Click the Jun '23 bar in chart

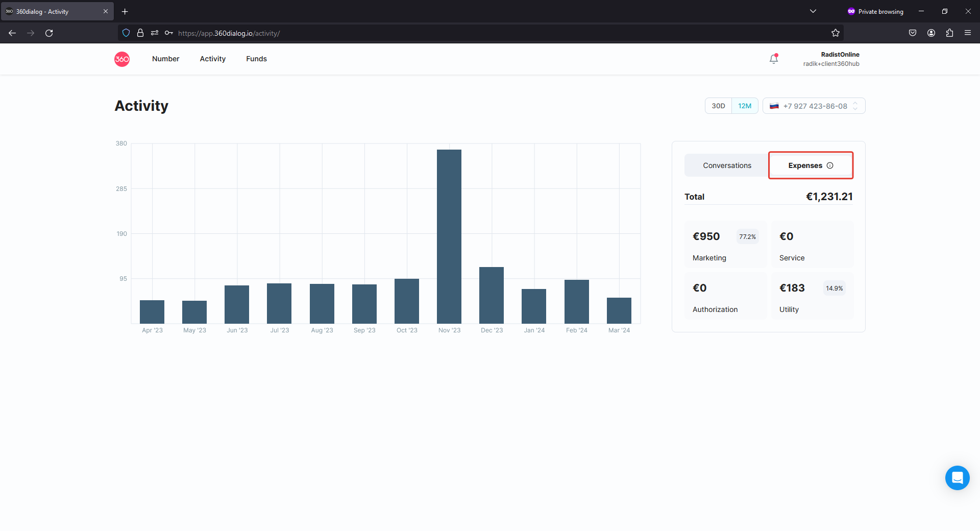pyautogui.click(x=237, y=304)
